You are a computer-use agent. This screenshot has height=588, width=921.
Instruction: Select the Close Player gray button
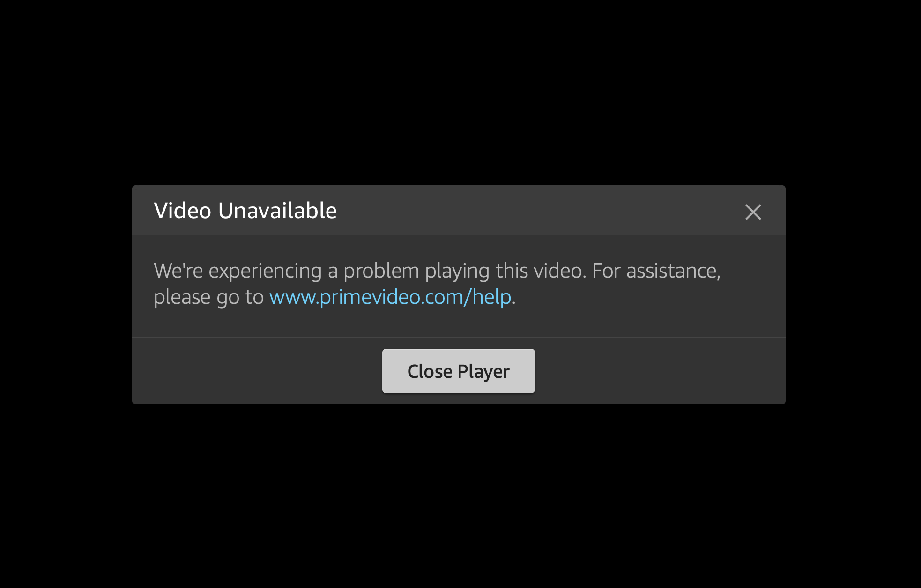tap(458, 371)
